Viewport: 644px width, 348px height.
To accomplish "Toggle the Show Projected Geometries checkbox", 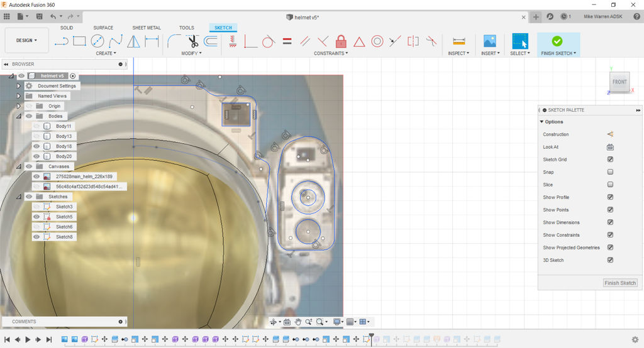I will coord(610,247).
